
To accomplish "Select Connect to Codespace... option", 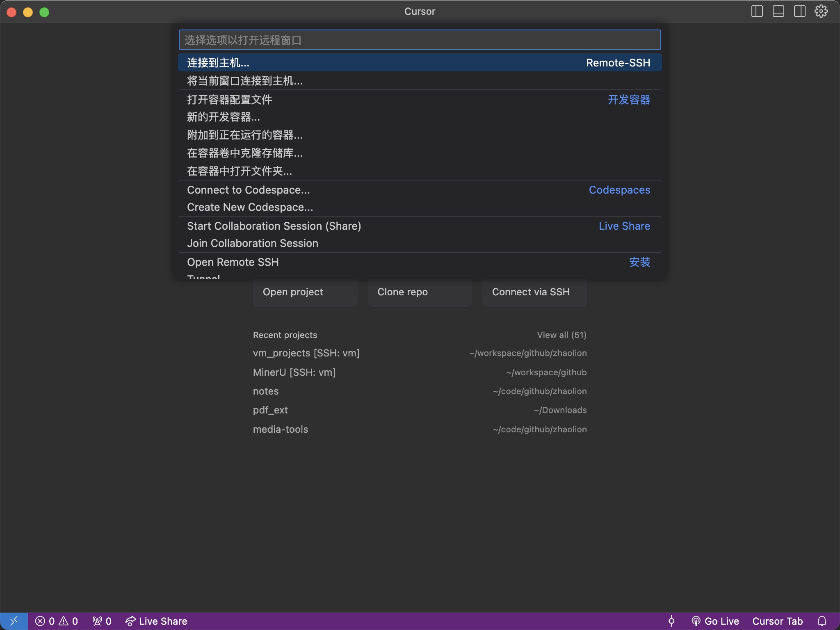I will coord(420,190).
